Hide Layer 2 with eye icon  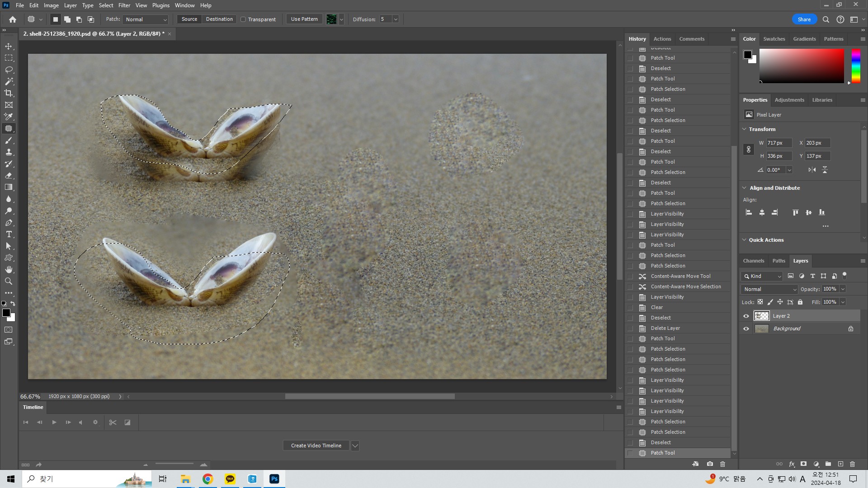click(x=746, y=316)
